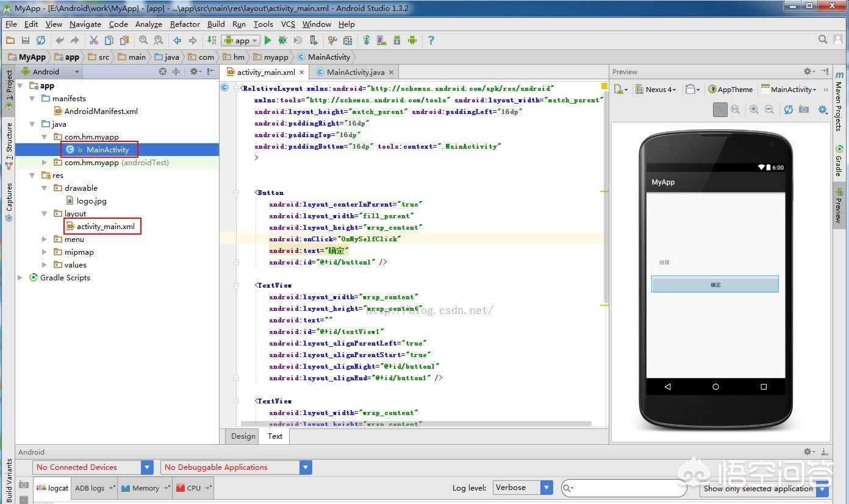The image size is (849, 504).
Task: Click the Copy icon in toolbar
Action: (x=109, y=40)
